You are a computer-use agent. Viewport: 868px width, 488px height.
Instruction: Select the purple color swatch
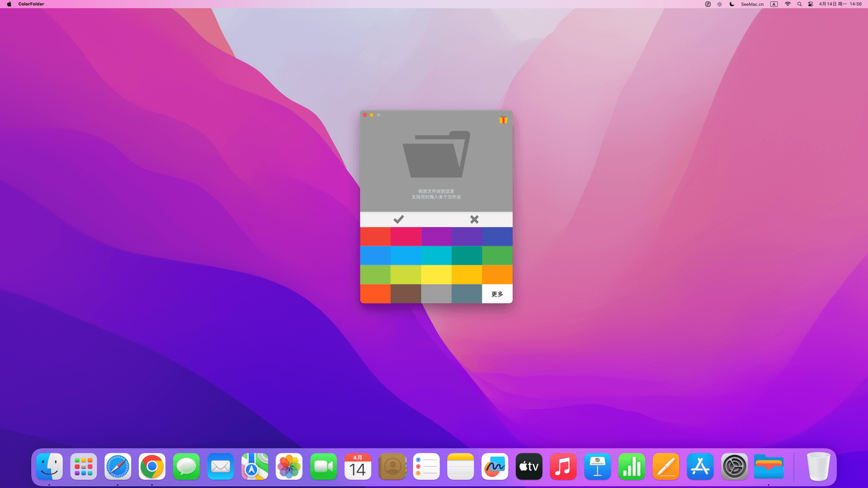coord(436,237)
